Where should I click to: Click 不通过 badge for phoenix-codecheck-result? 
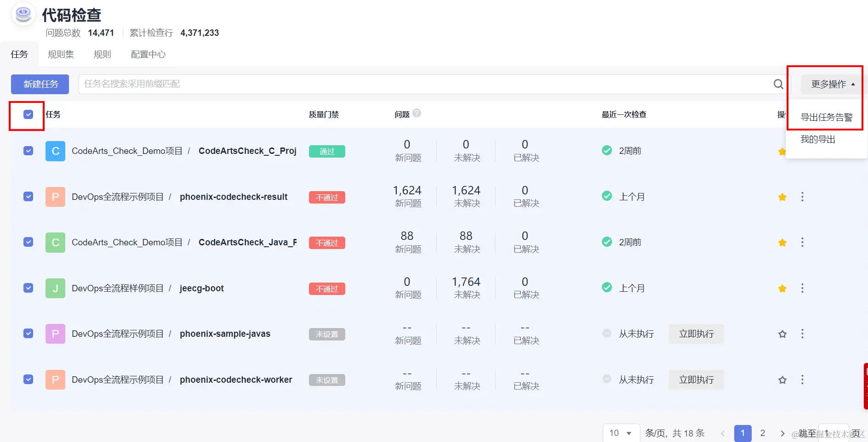point(327,197)
